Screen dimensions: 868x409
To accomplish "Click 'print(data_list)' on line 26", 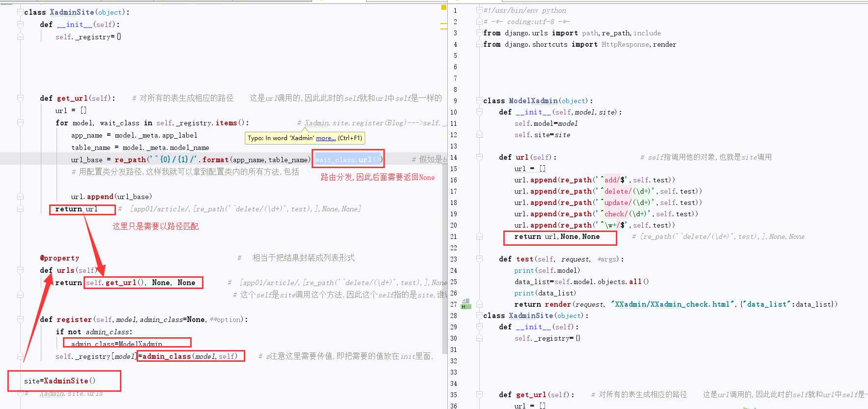I will pos(545,293).
